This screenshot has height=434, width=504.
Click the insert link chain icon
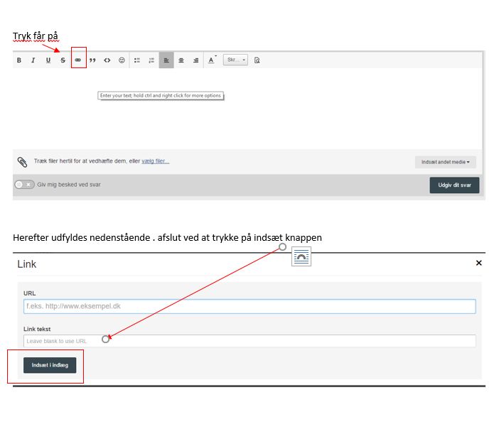[78, 60]
